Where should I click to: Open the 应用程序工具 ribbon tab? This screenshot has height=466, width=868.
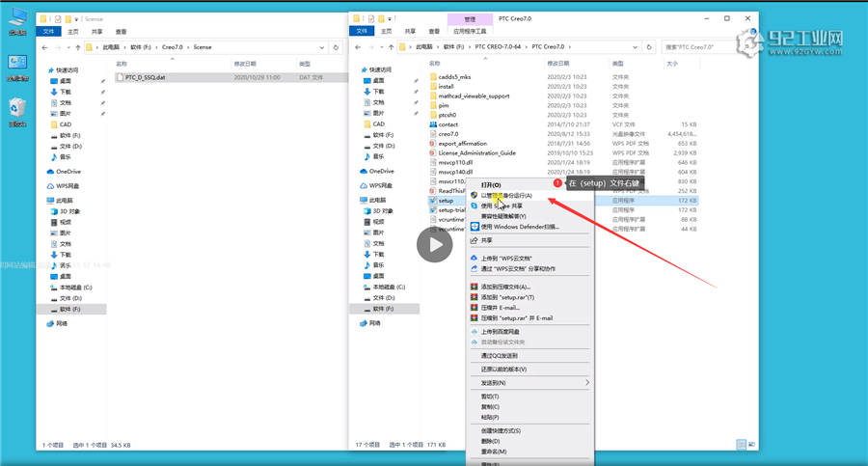[470, 31]
